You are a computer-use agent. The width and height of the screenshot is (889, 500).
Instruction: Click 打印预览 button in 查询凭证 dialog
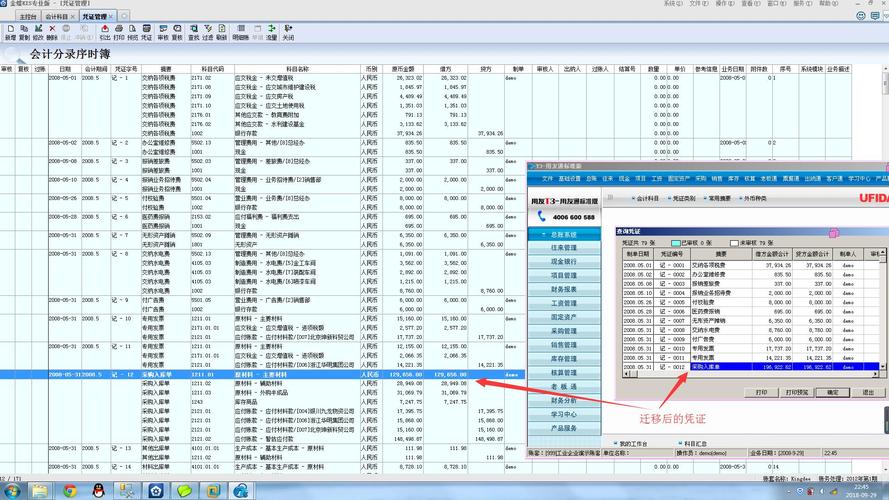point(797,392)
